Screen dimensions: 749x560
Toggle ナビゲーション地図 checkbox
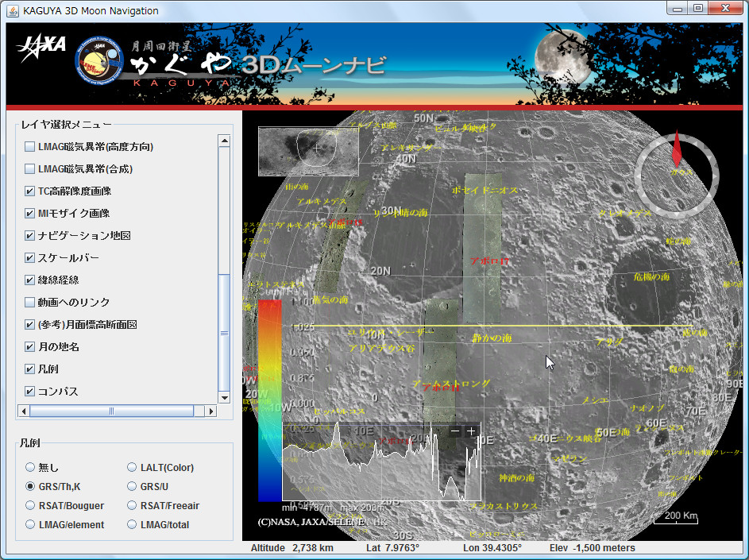(29, 236)
